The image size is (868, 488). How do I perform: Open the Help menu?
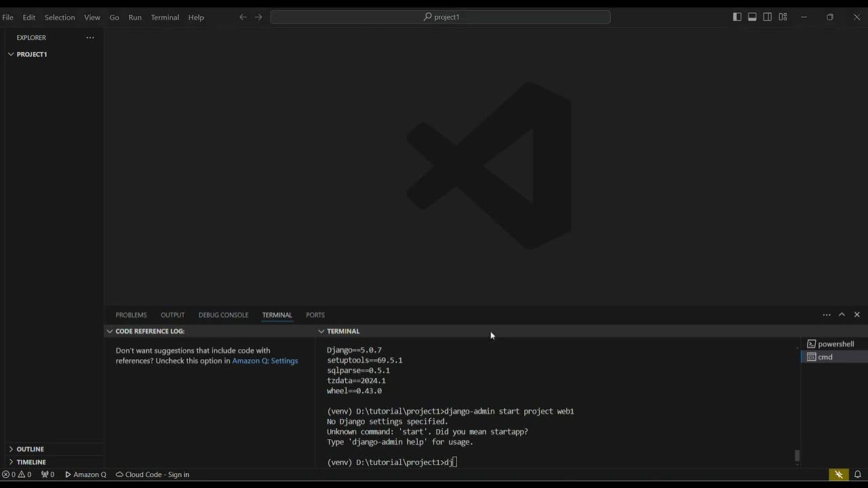tap(196, 17)
